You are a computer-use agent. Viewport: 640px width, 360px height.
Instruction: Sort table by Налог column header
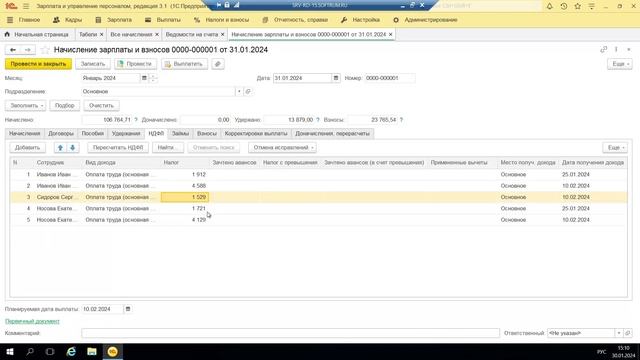click(185, 162)
